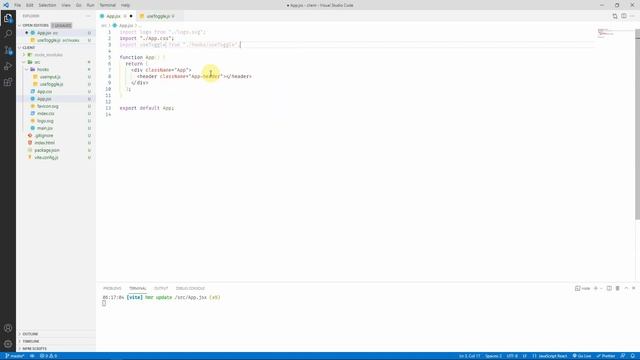The height and width of the screenshot is (360, 640).
Task: Open the Go menu
Action: pos(78,5)
